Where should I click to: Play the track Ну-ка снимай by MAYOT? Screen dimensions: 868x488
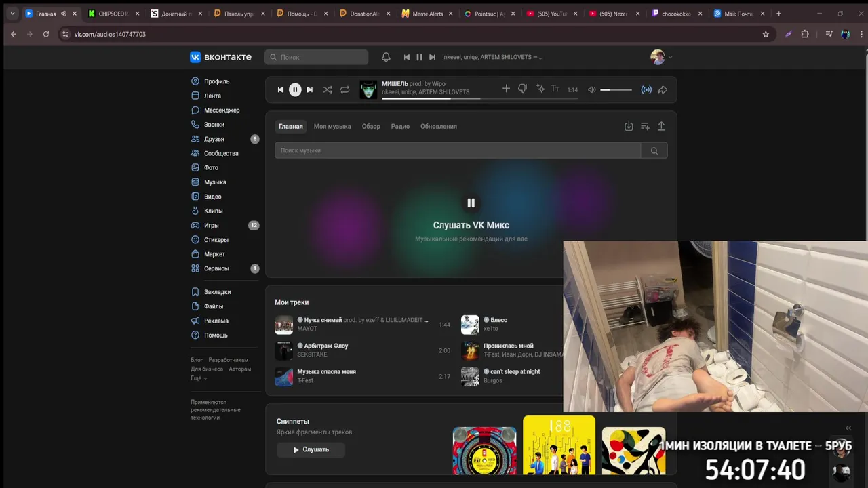click(x=362, y=324)
